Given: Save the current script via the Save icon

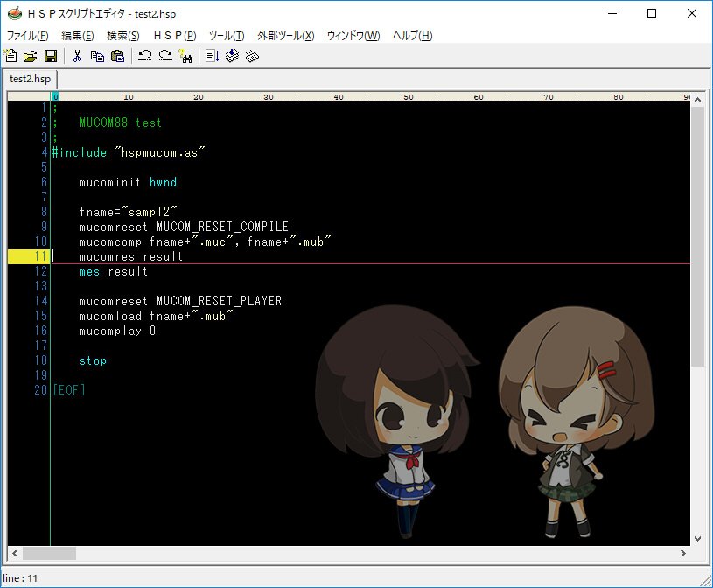Looking at the screenshot, I should (x=51, y=55).
